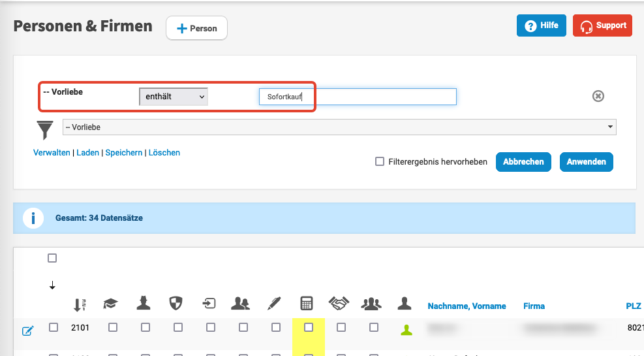Click the graduation cap column icon

111,304
